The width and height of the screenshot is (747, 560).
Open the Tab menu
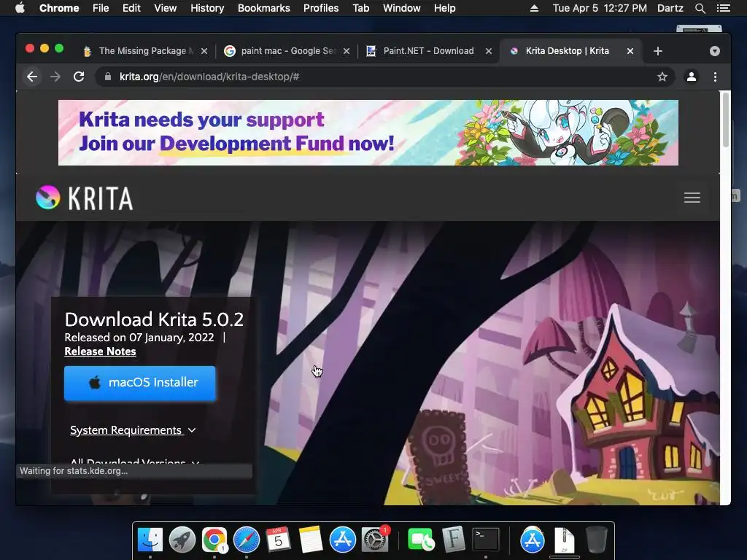point(361,8)
